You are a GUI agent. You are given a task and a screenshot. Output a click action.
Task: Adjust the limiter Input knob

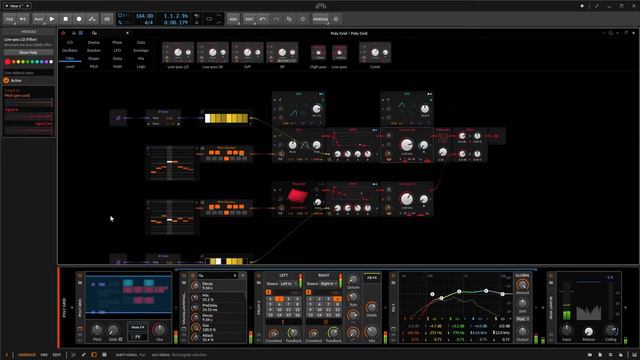click(x=567, y=330)
